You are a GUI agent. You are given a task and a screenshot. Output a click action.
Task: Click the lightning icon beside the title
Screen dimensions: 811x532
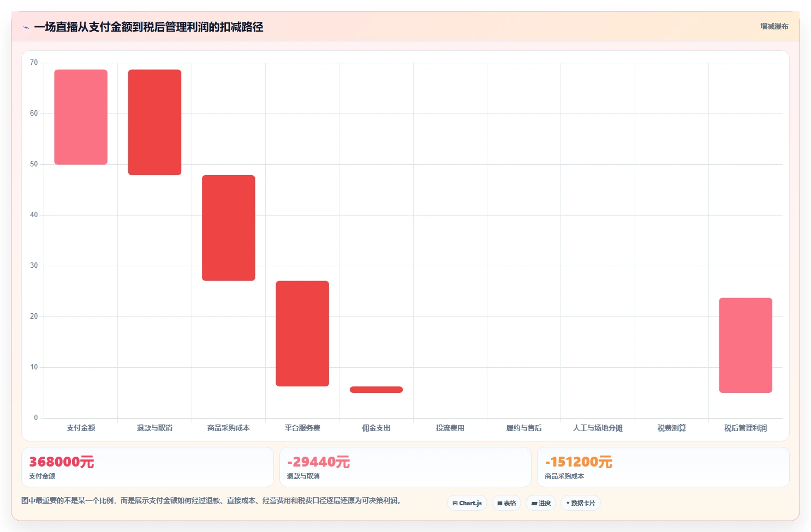point(26,27)
